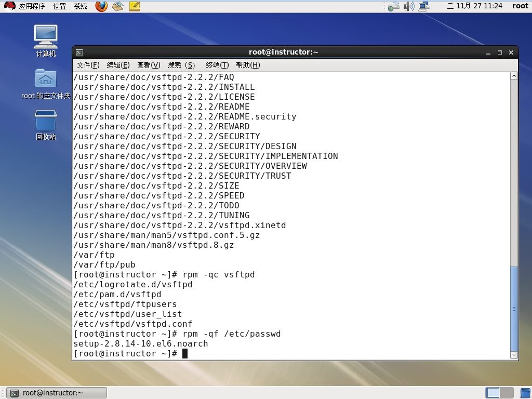Open the Red Hat Applications menu icon
The height and width of the screenshot is (399, 532).
coord(9,6)
